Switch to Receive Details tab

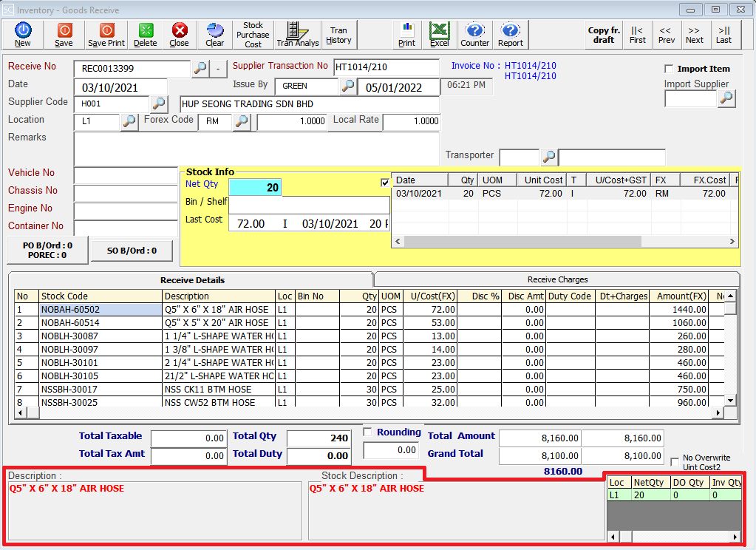pos(192,280)
